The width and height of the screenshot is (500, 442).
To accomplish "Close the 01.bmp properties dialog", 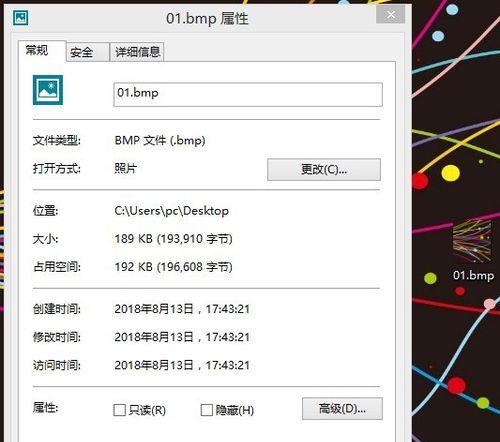I will (391, 15).
